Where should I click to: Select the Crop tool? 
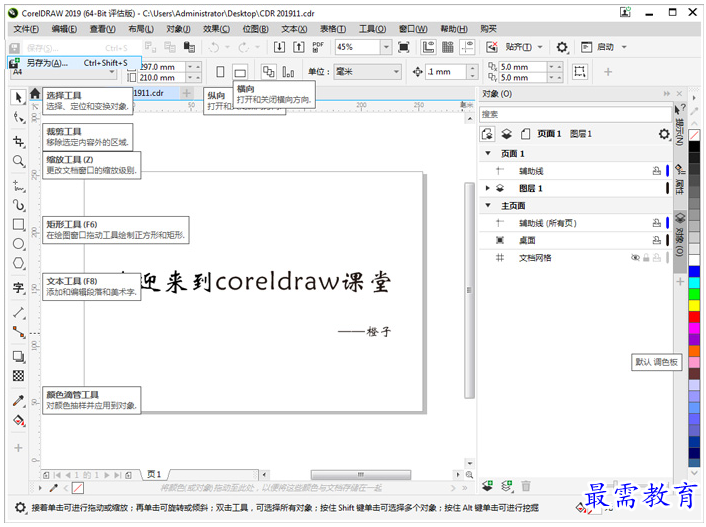pyautogui.click(x=18, y=141)
